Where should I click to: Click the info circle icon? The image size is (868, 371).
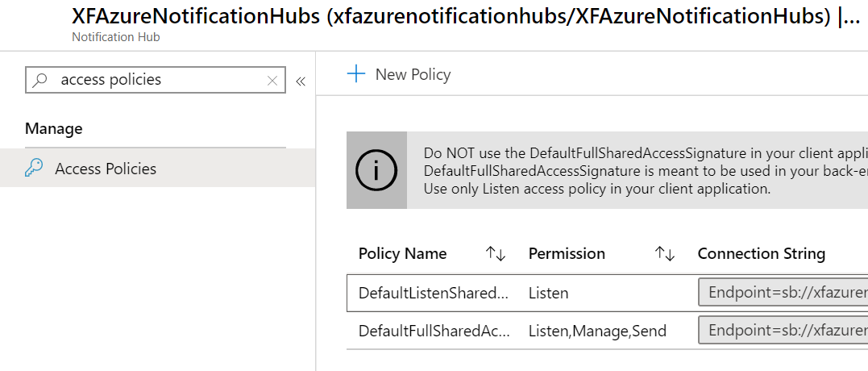tap(376, 170)
